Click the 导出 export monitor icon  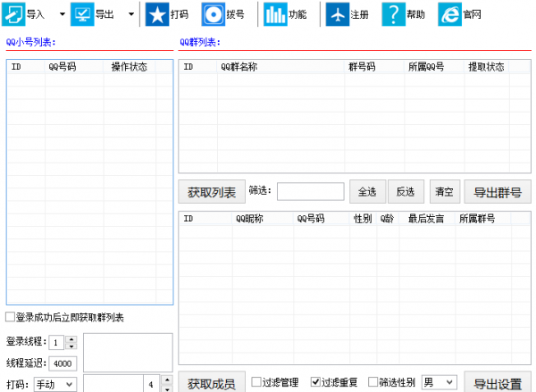coord(82,14)
